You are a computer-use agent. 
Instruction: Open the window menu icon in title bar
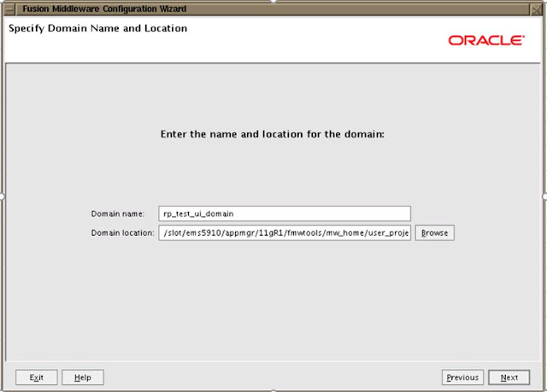[9, 9]
